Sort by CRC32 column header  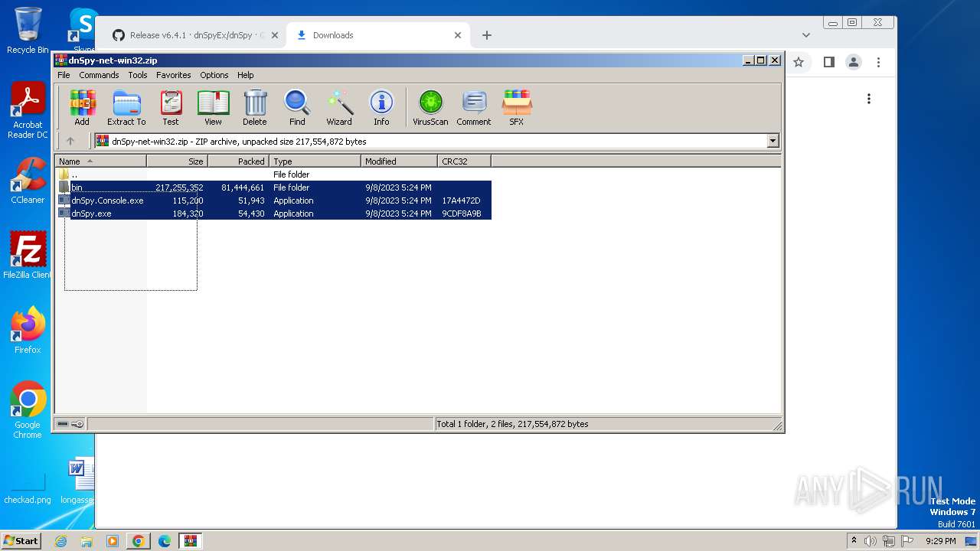(465, 161)
